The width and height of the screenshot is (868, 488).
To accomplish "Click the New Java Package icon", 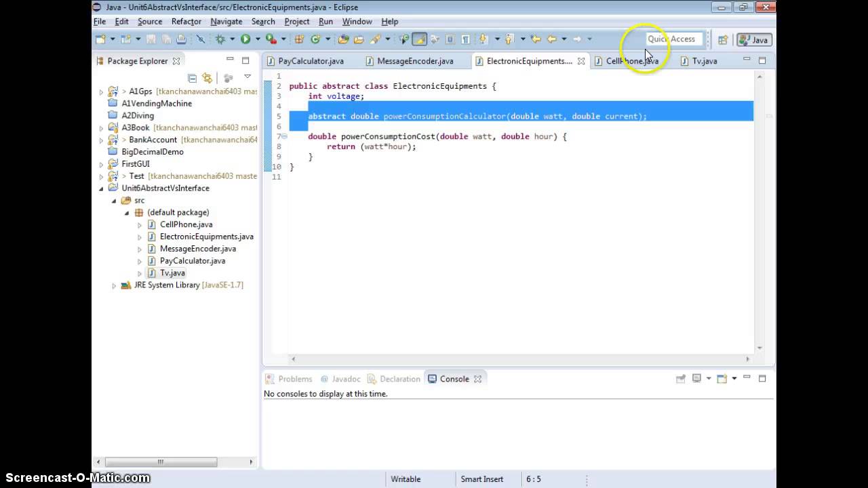I will tap(299, 39).
